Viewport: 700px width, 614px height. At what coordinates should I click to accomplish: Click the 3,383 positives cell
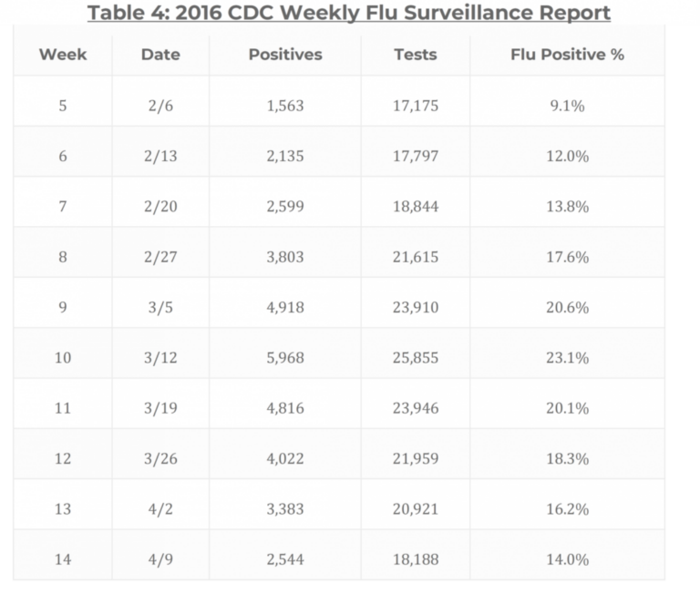(285, 508)
